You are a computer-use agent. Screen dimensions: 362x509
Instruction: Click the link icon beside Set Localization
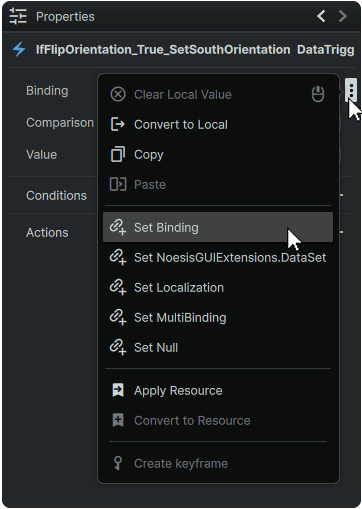click(x=118, y=287)
